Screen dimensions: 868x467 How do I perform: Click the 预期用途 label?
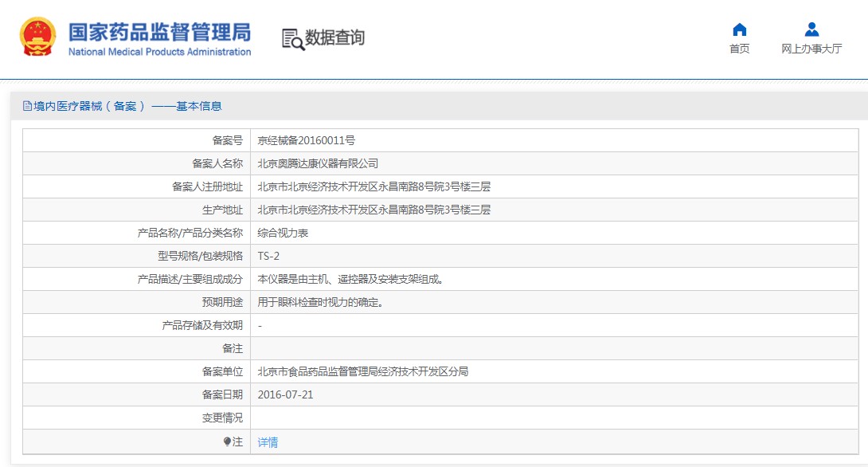pos(222,303)
